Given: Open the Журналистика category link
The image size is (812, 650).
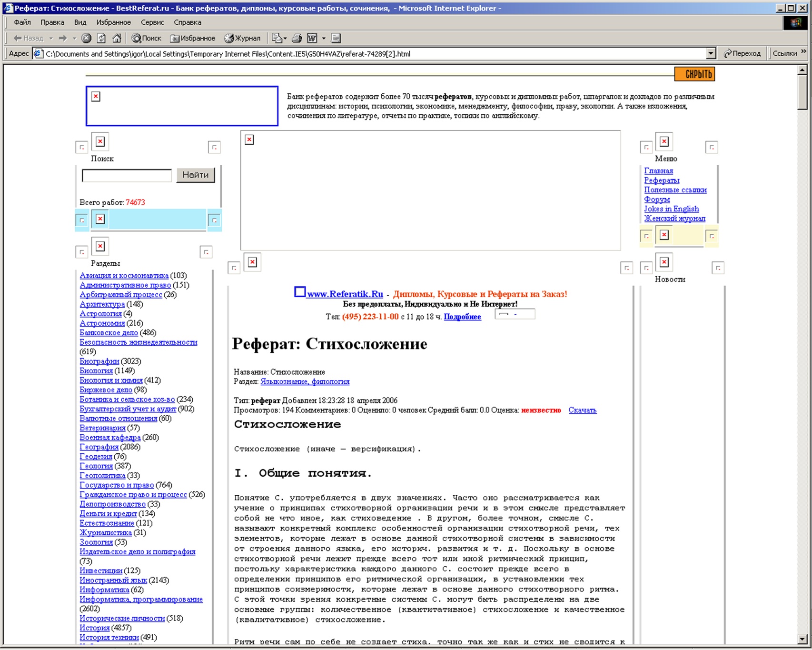Looking at the screenshot, I should [105, 532].
